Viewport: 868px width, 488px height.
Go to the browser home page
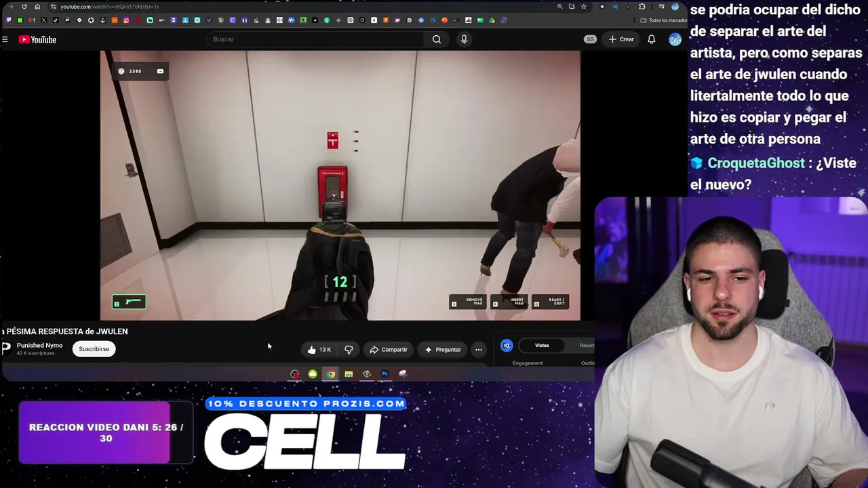(37, 7)
